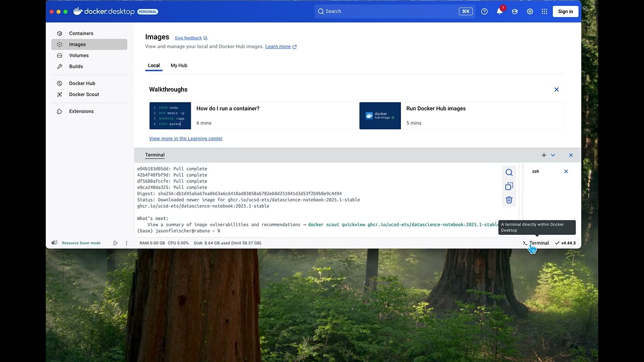Click the Search input field
The image size is (644, 362).
pos(394,12)
